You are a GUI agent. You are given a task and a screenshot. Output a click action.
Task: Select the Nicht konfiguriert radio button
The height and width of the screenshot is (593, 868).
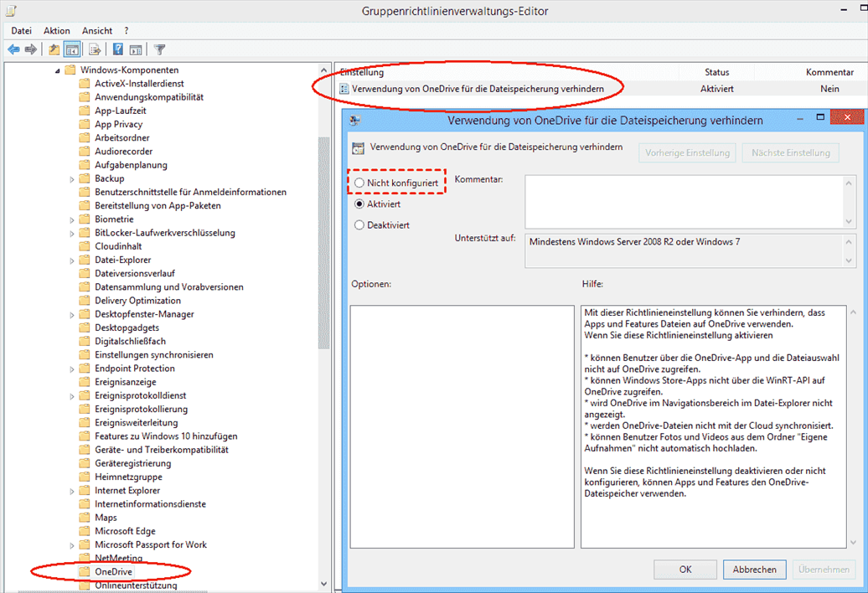[359, 183]
